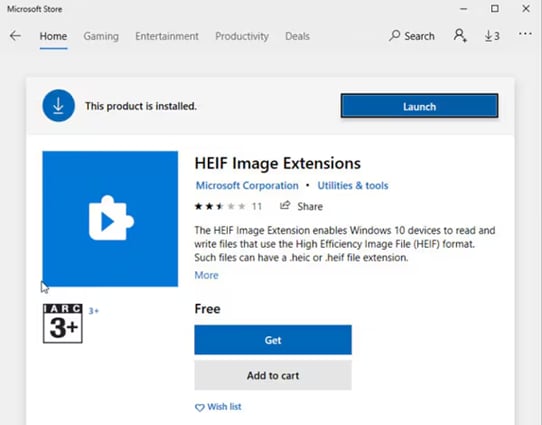The height and width of the screenshot is (425, 542).
Task: Open the Home tab
Action: (53, 36)
